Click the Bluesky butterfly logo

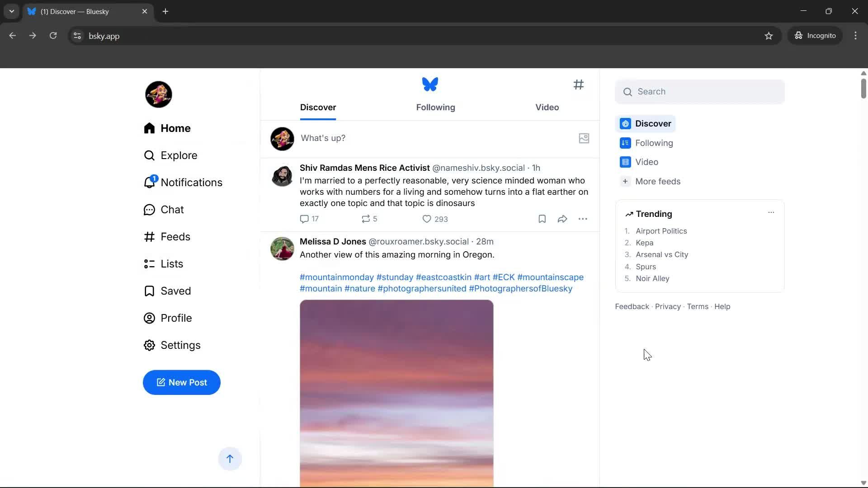[x=429, y=84]
